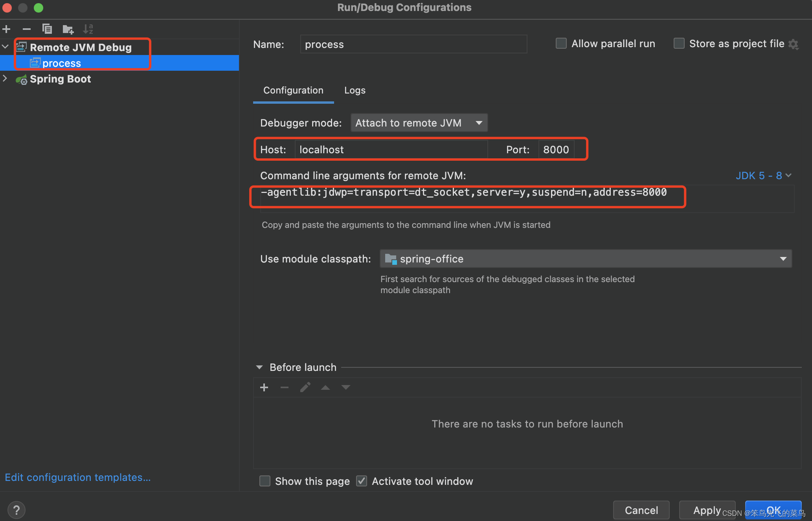Screen dimensions: 812x521
Task: Click the Sort Configurations alphabetically icon
Action: click(x=88, y=29)
